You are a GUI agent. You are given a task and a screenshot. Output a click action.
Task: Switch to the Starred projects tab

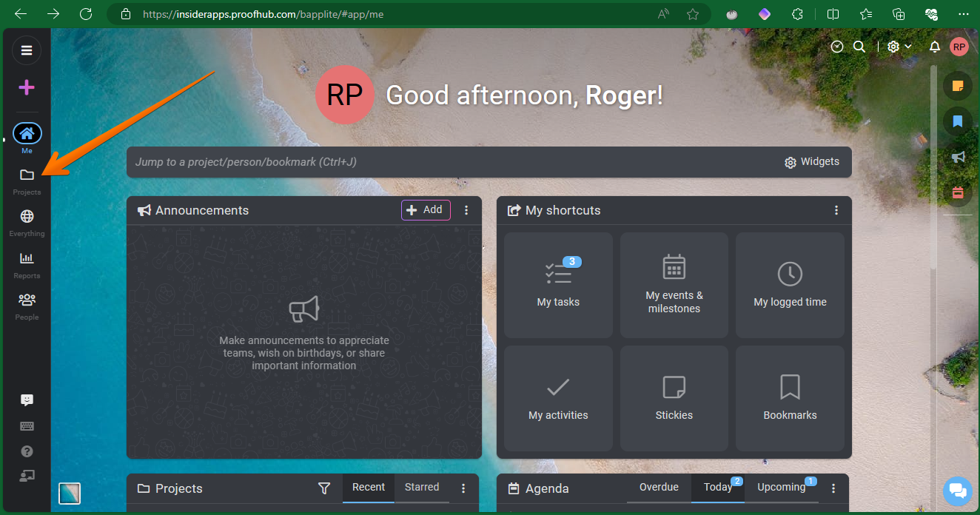tap(422, 488)
